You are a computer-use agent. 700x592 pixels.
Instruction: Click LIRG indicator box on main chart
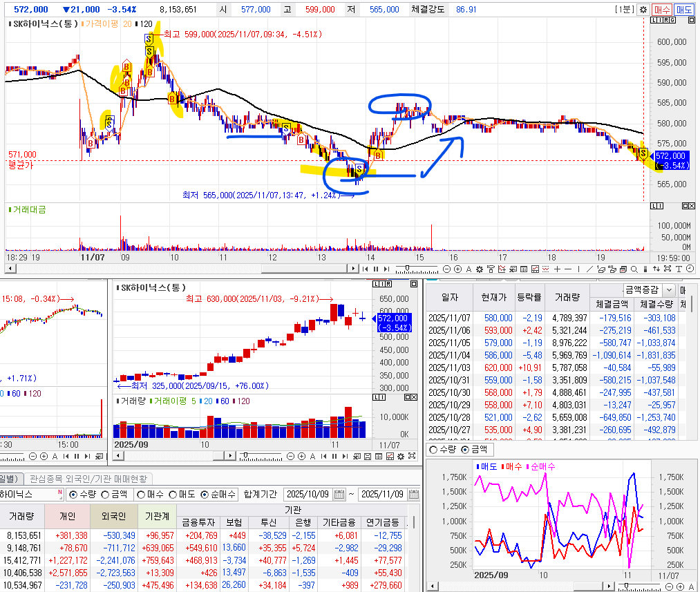point(663,21)
